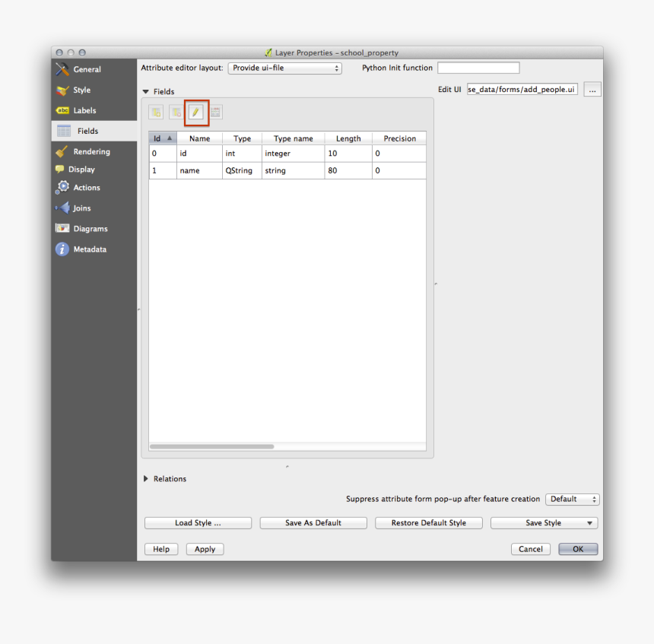Collapse the Fields section disclosure triangle
654x644 pixels.
[145, 91]
